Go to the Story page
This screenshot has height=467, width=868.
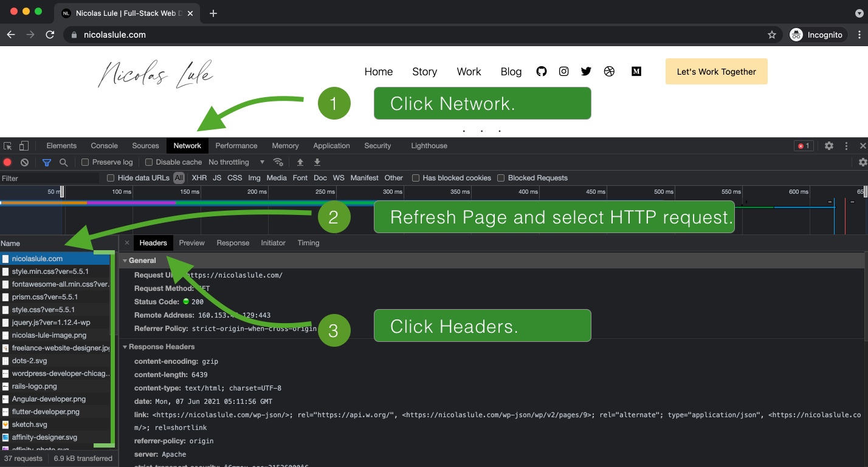(424, 72)
